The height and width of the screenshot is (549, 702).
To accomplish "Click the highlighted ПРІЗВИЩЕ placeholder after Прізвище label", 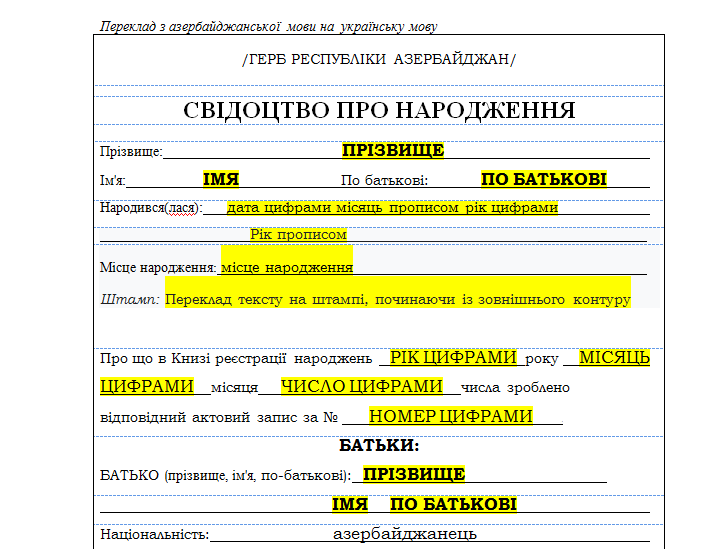I will click(x=392, y=151).
